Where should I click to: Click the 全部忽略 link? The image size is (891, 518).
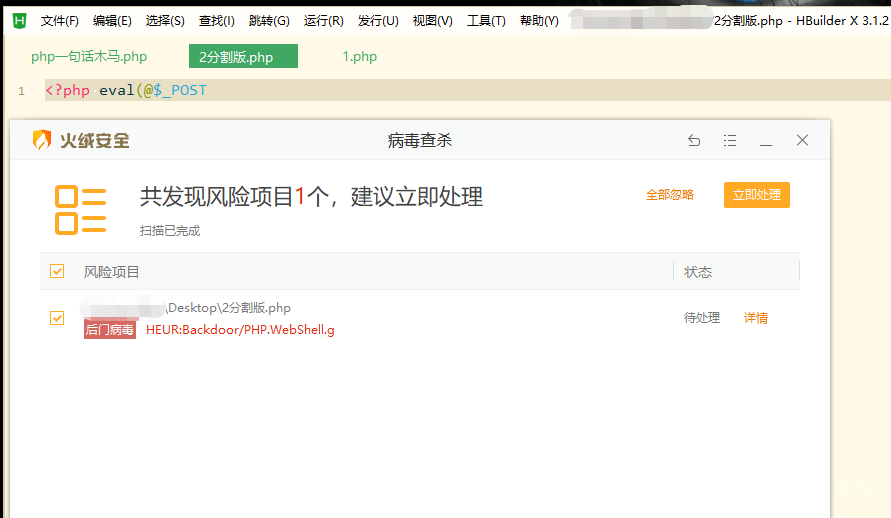tap(669, 195)
